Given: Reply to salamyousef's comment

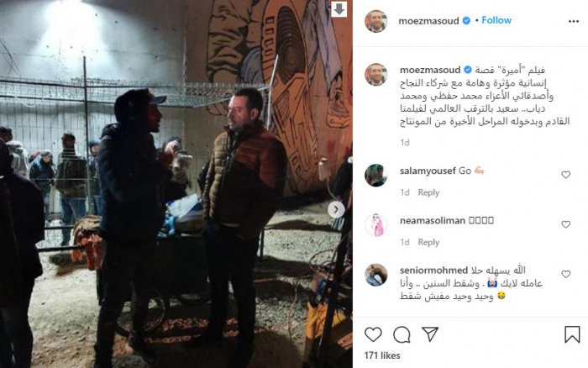Looking at the screenshot, I should (428, 192).
